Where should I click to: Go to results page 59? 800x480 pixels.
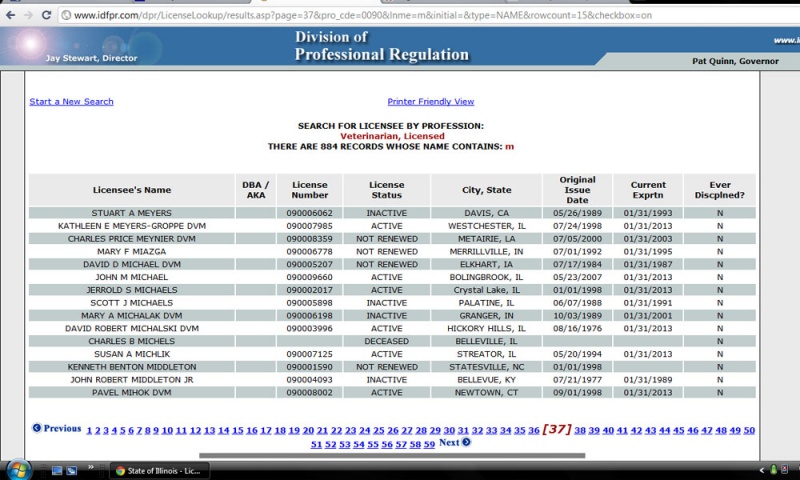tap(429, 445)
